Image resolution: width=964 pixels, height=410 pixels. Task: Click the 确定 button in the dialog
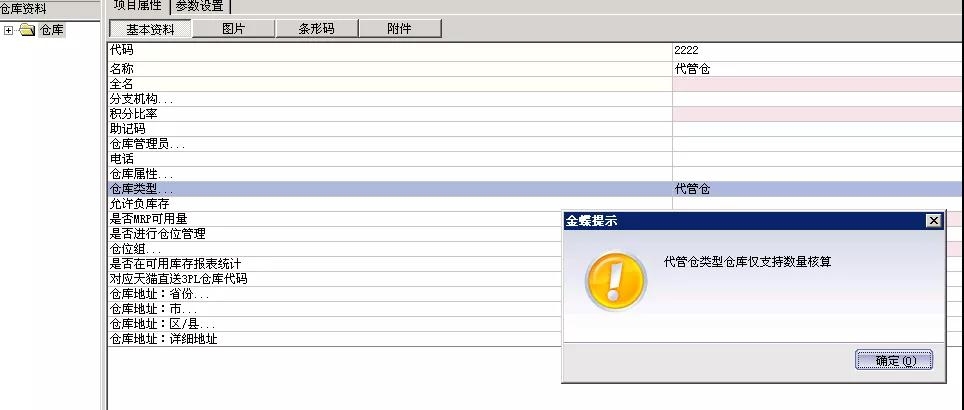pos(893,360)
